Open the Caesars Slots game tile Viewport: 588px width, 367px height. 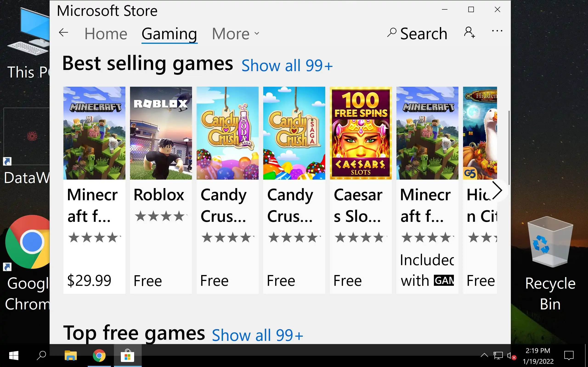(x=361, y=190)
